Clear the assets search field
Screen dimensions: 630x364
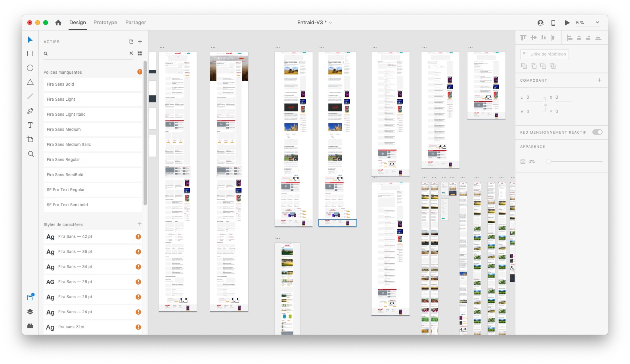coord(131,53)
